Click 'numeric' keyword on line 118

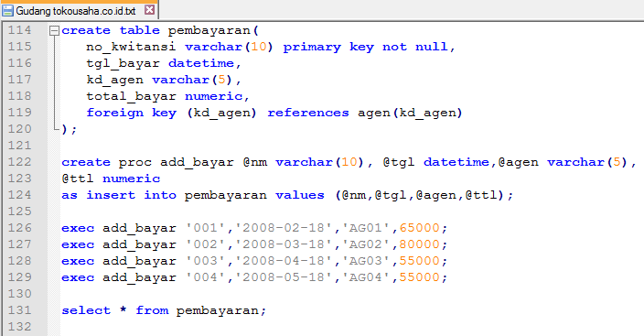[213, 96]
